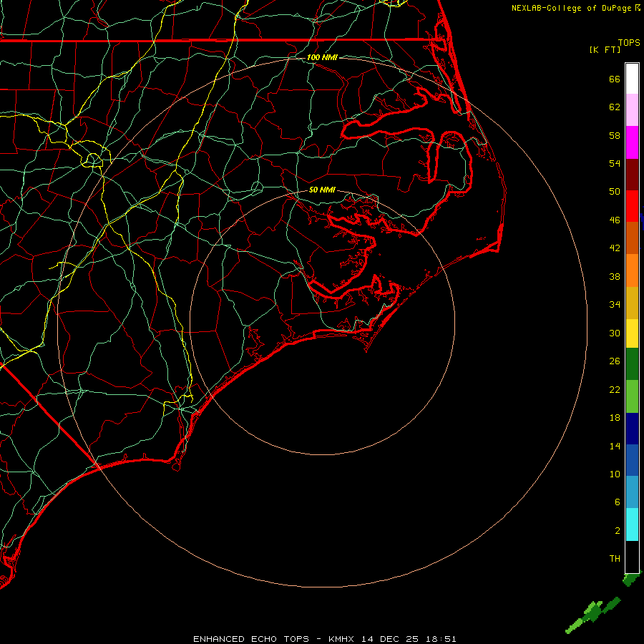The height and width of the screenshot is (644, 644).
Task: Click the '18:51' timestamp text
Action: (441, 639)
